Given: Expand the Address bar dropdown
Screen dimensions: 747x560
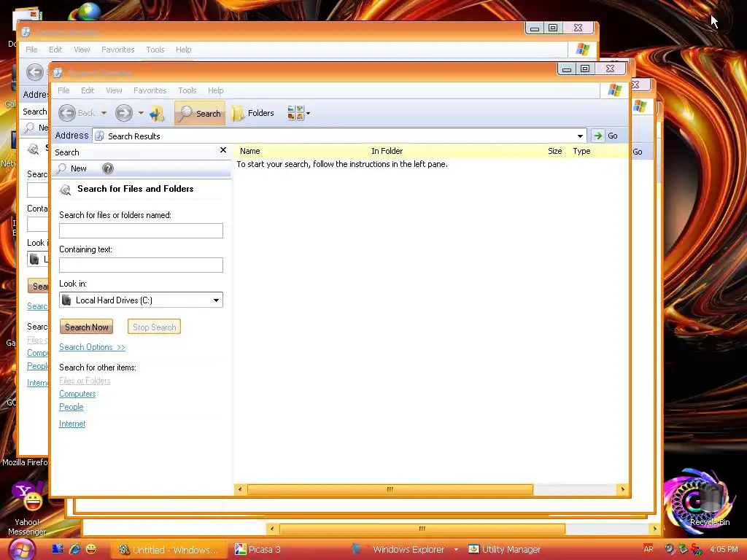Looking at the screenshot, I should pos(580,136).
